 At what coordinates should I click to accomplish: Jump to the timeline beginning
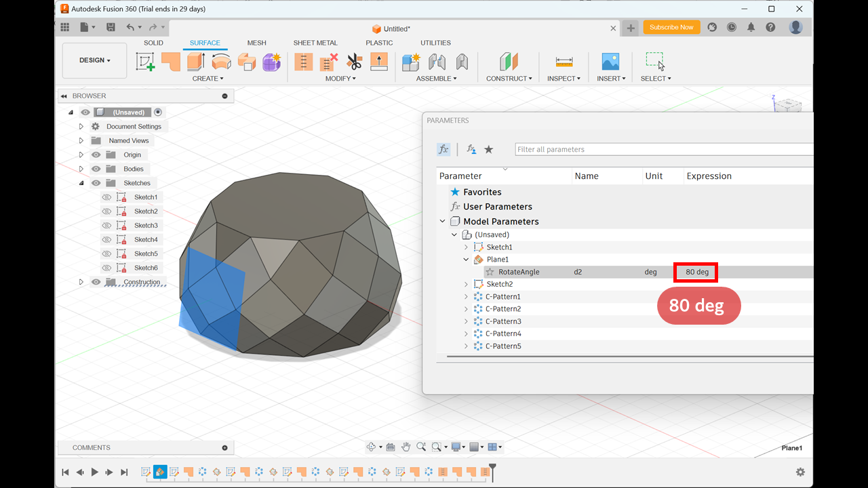tap(65, 472)
